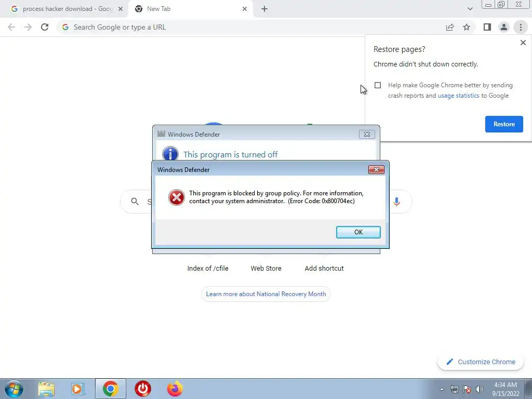
Task: Select the New Tab tab
Action: pyautogui.click(x=191, y=9)
